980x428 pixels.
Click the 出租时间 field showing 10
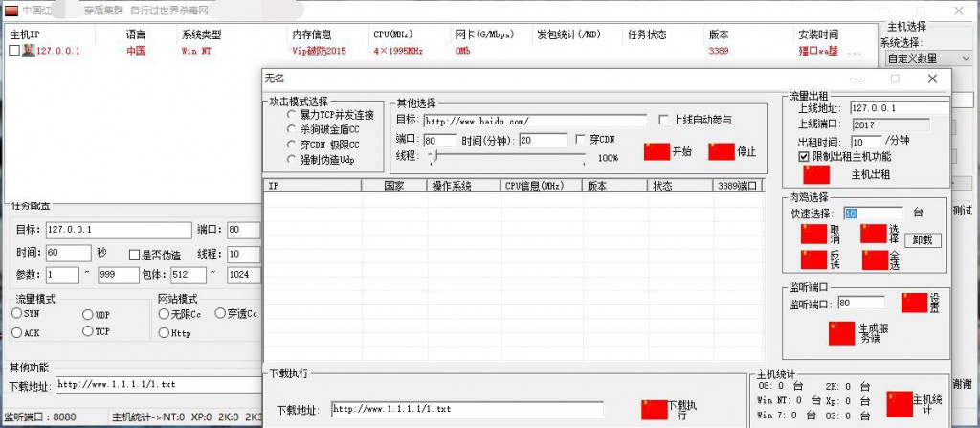point(865,142)
